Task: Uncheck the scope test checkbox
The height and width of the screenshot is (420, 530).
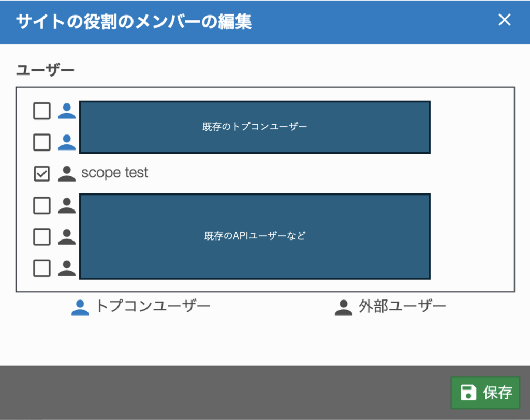Action: pyautogui.click(x=42, y=173)
